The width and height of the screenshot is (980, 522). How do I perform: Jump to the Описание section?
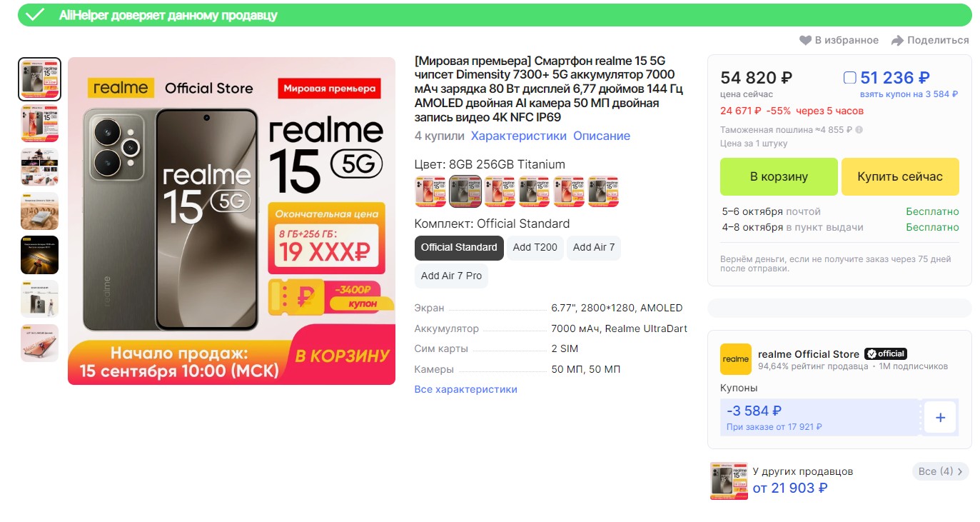click(x=602, y=136)
